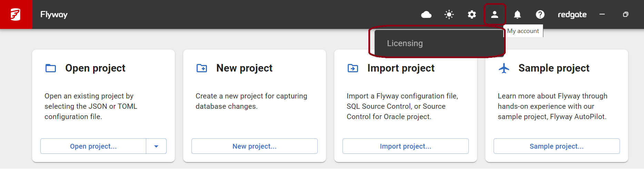Click the import folder icon beside Import project
This screenshot has height=170, width=644.
pos(353,68)
